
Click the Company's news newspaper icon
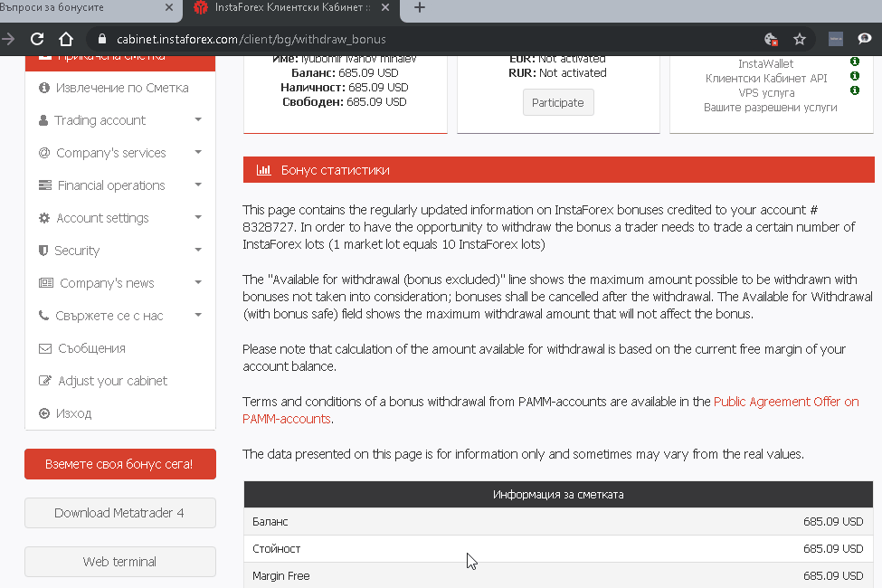(46, 283)
